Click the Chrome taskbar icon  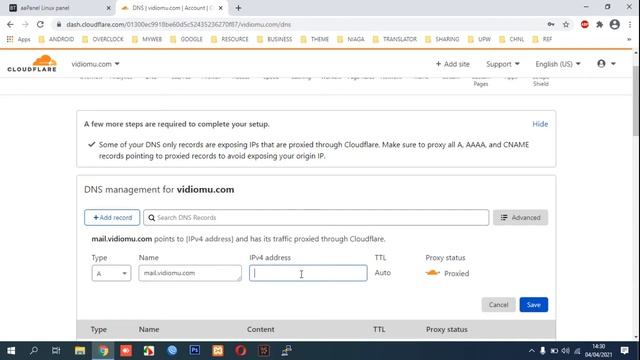(x=103, y=351)
